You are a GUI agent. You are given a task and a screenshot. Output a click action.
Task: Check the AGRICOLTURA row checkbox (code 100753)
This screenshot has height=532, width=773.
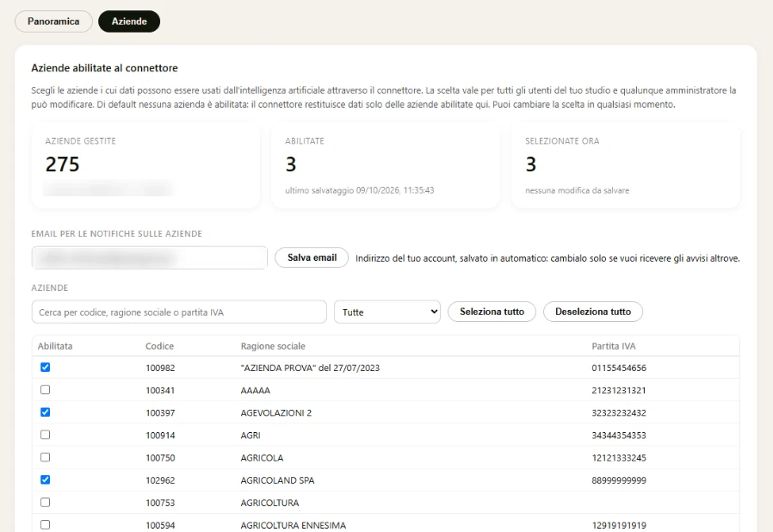click(46, 503)
